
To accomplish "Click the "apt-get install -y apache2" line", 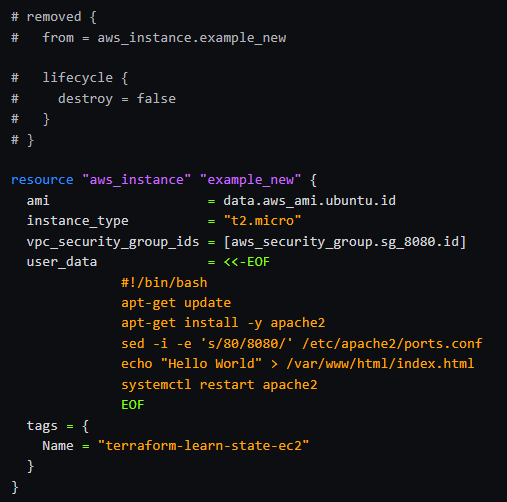I will click(223, 323).
